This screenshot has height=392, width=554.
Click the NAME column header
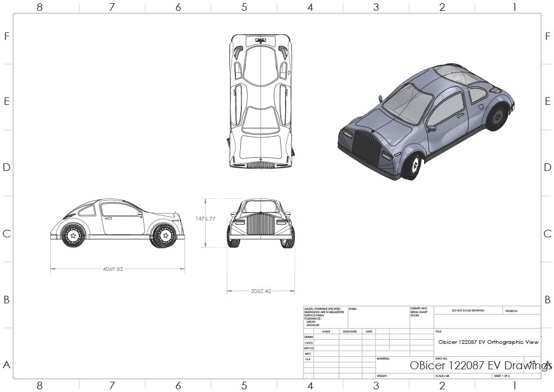(x=326, y=331)
